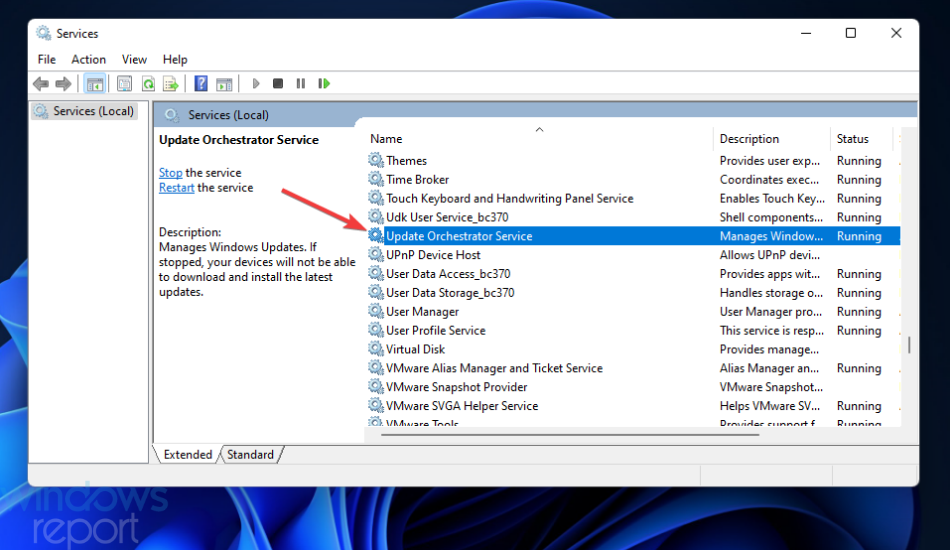Click Running status of Themes
Image resolution: width=950 pixels, height=550 pixels.
859,161
